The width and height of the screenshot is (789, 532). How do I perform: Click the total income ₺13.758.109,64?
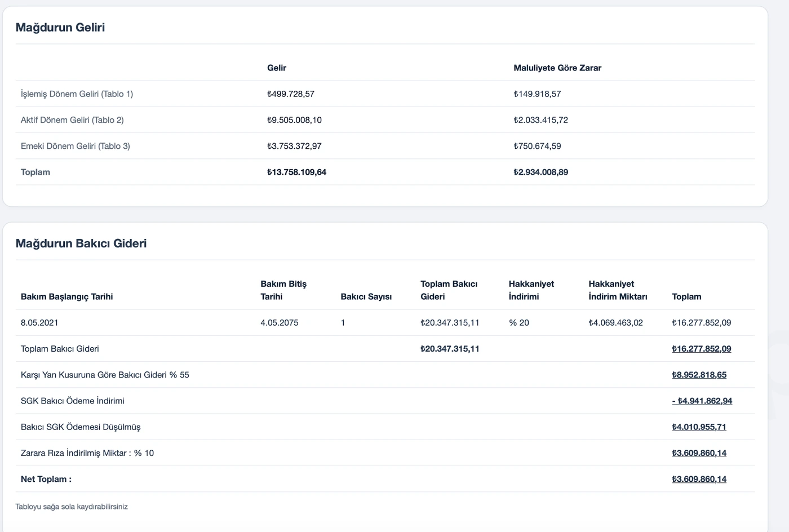coord(297,172)
